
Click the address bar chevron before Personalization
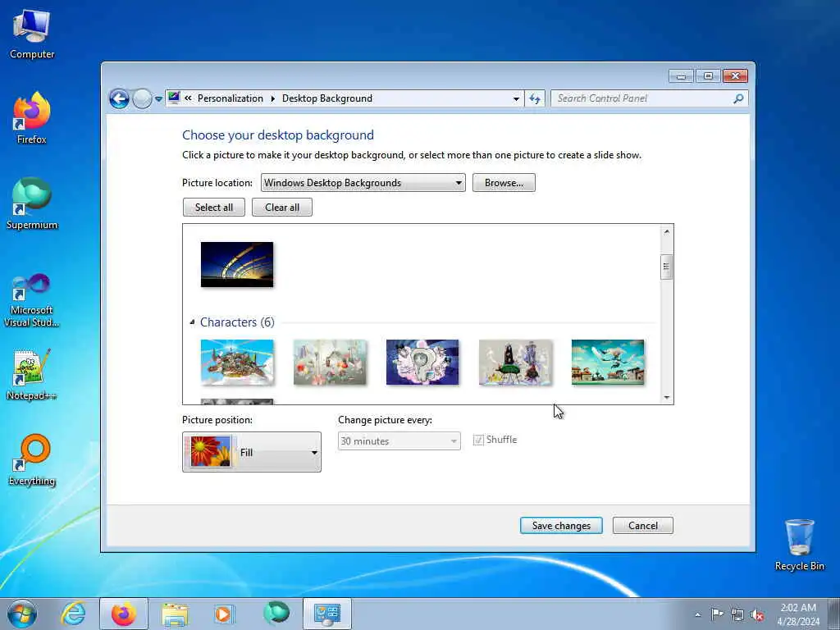[188, 98]
